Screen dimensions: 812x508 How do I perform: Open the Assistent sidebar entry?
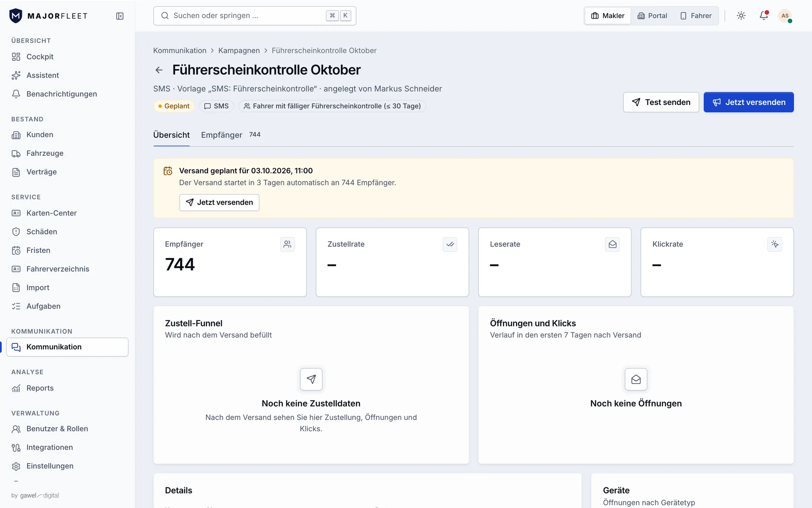point(67,75)
